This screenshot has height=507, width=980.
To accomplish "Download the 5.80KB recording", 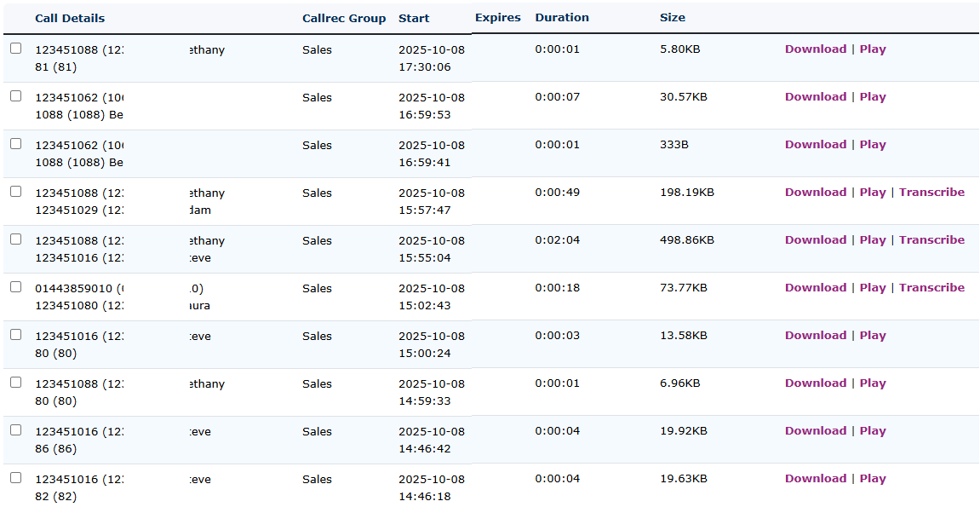I will tap(815, 49).
